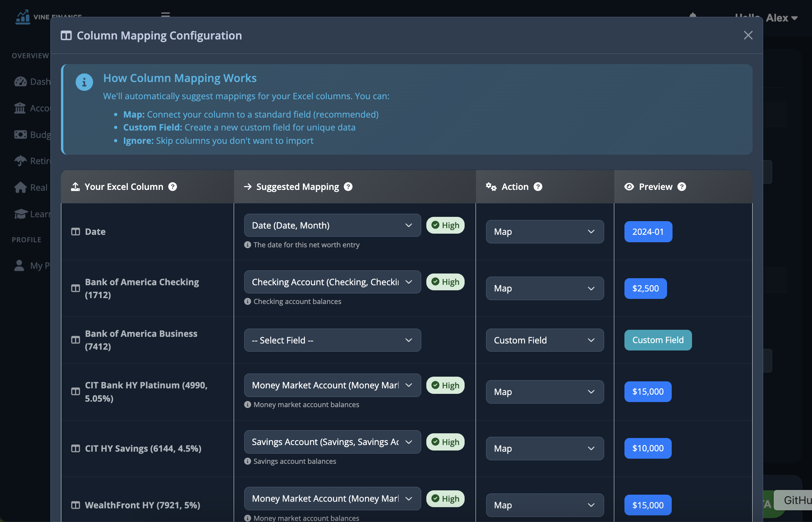This screenshot has height=522, width=812.
Task: Click the help icon next to Your Excel Column
Action: pos(173,187)
